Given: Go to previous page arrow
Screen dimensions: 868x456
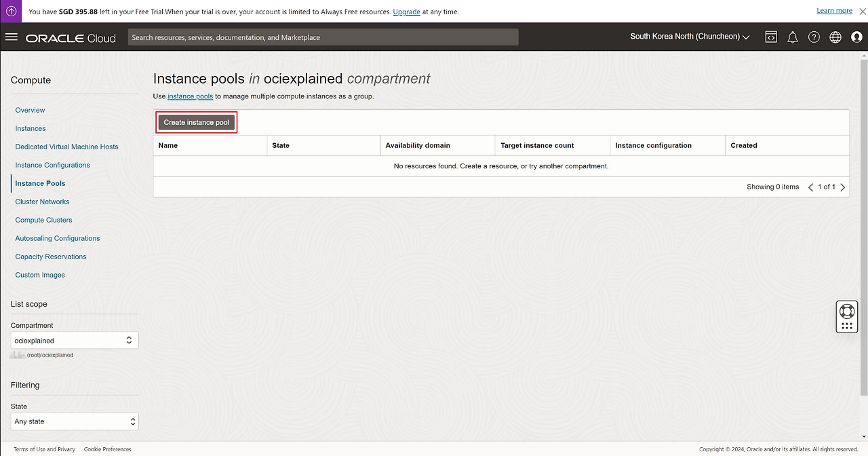Looking at the screenshot, I should (x=810, y=187).
